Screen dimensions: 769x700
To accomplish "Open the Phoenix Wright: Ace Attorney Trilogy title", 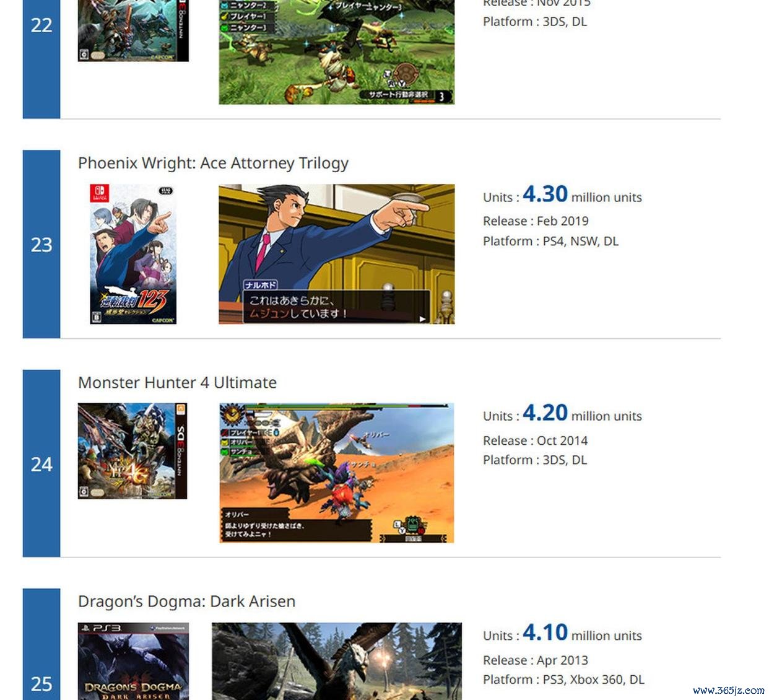I will coord(213,163).
